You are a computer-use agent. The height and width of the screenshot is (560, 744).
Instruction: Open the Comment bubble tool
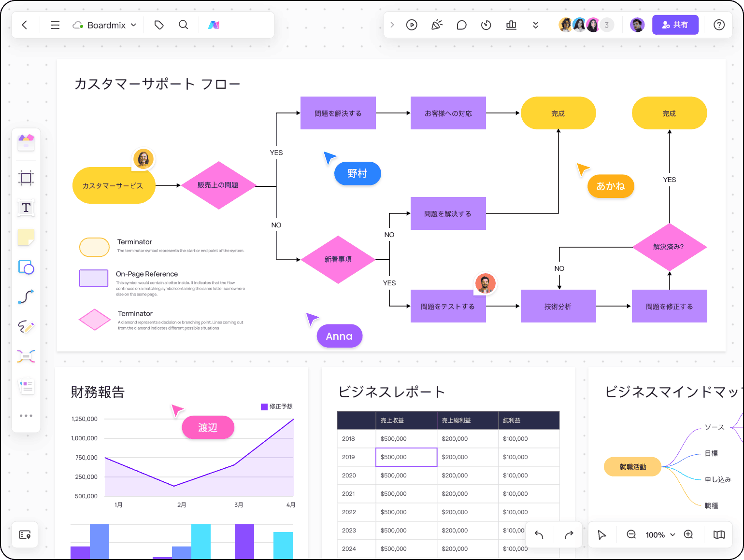pos(461,25)
